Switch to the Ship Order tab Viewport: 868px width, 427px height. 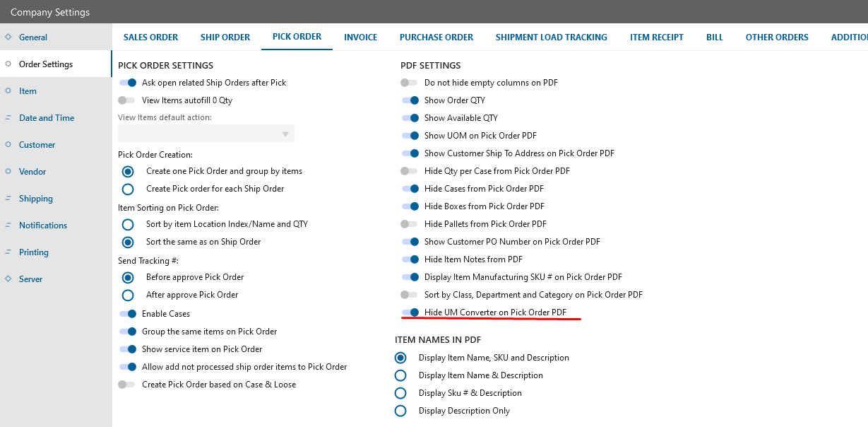tap(225, 37)
